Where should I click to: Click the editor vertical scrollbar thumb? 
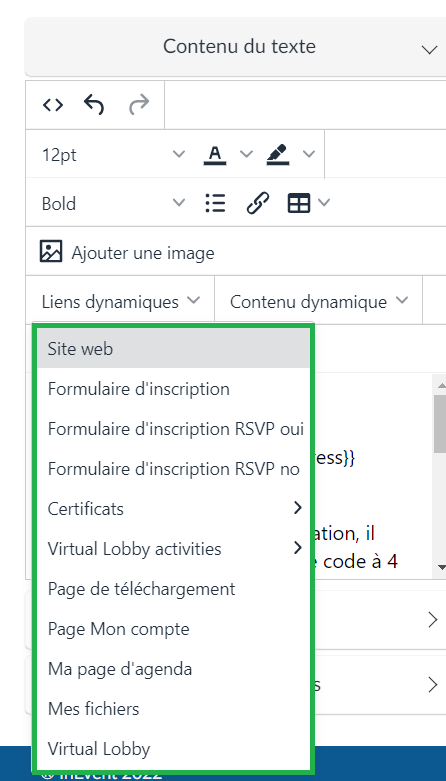pos(441,423)
